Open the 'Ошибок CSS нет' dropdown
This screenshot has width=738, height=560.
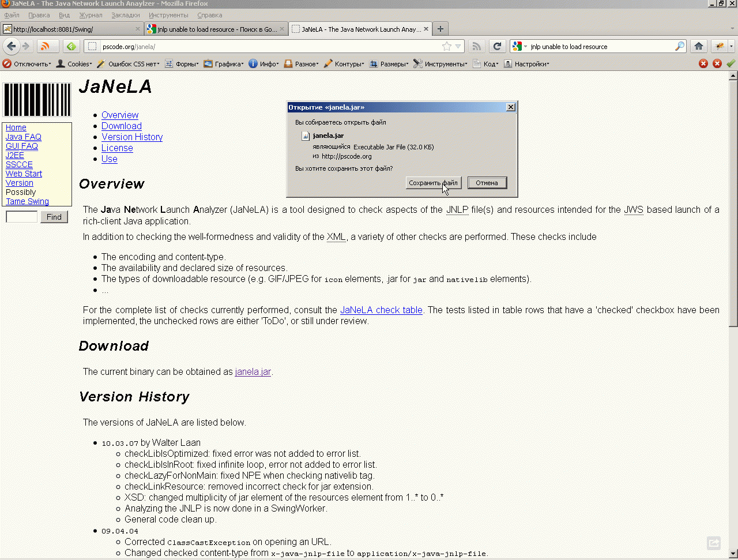click(127, 64)
